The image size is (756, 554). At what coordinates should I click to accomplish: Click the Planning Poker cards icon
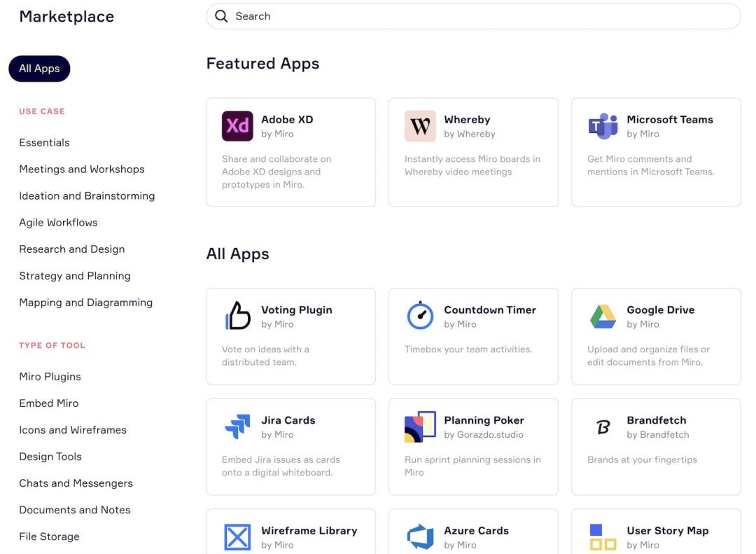click(x=420, y=427)
